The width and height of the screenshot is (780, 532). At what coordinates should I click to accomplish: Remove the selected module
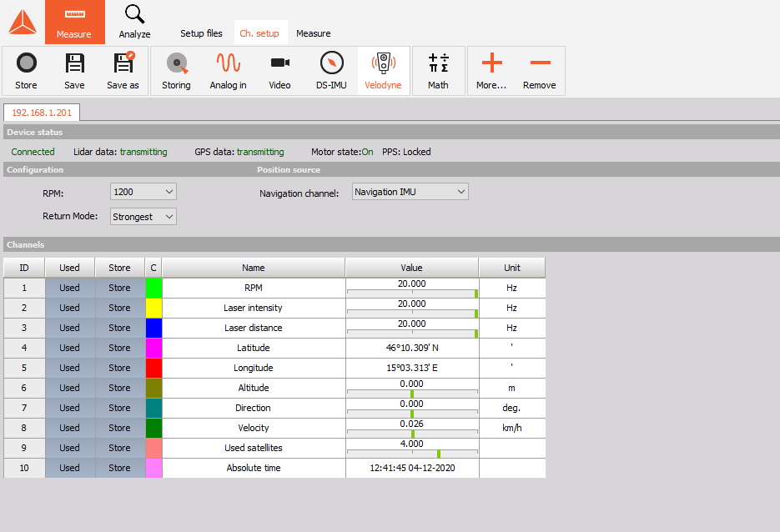pos(540,71)
